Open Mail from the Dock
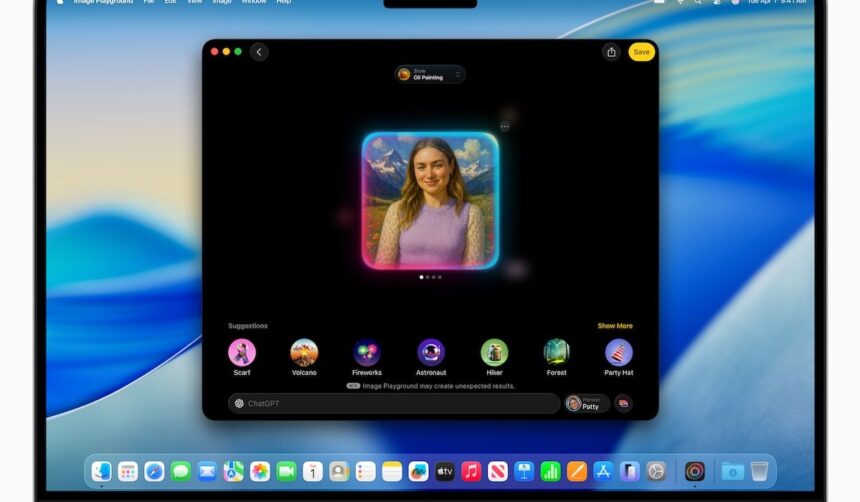The image size is (860, 502). 207,471
